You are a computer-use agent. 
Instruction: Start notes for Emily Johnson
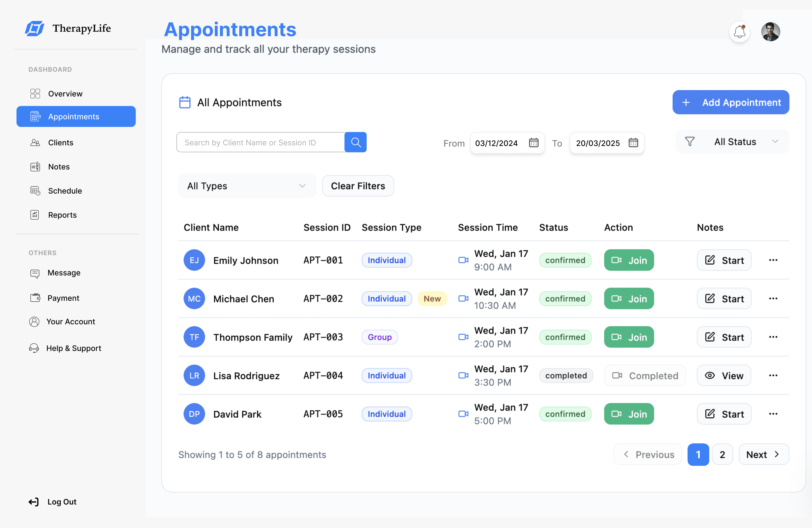pyautogui.click(x=724, y=260)
